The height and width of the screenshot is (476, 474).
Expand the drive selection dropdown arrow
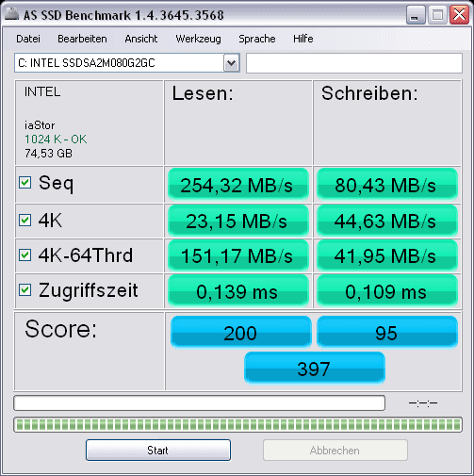coord(231,63)
